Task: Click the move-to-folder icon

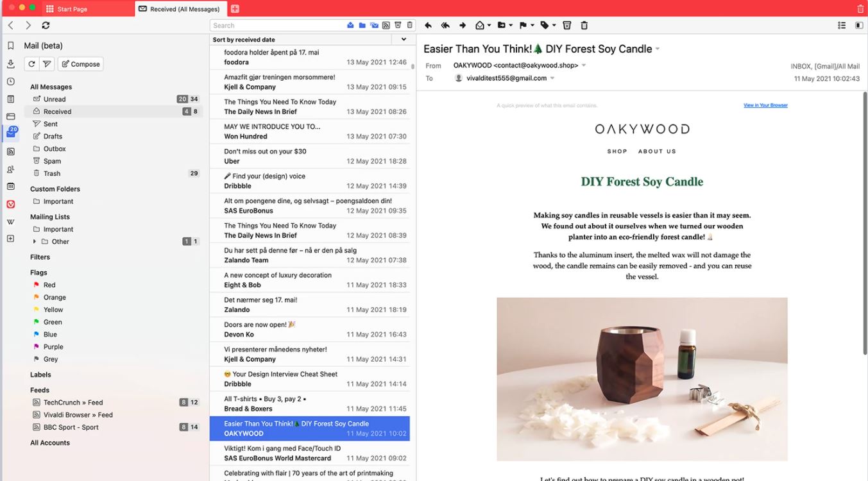Action: 502,26
